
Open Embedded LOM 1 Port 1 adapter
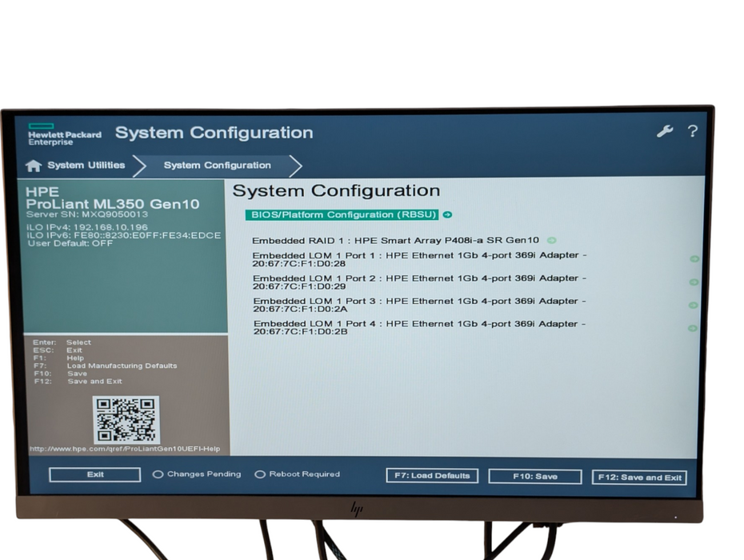(419, 259)
